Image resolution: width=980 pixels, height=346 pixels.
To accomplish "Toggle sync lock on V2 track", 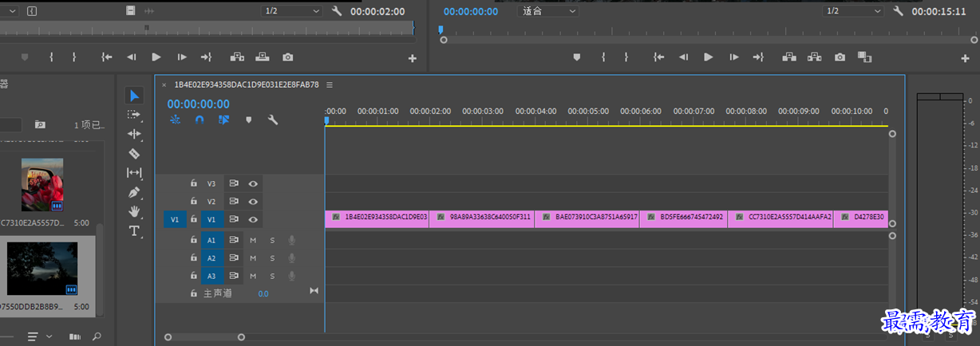I will [x=234, y=202].
